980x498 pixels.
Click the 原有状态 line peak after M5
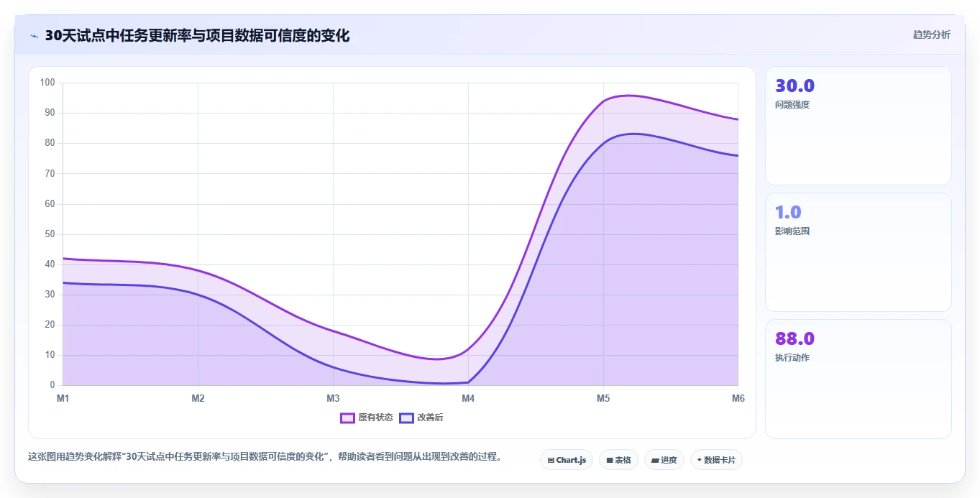(628, 95)
